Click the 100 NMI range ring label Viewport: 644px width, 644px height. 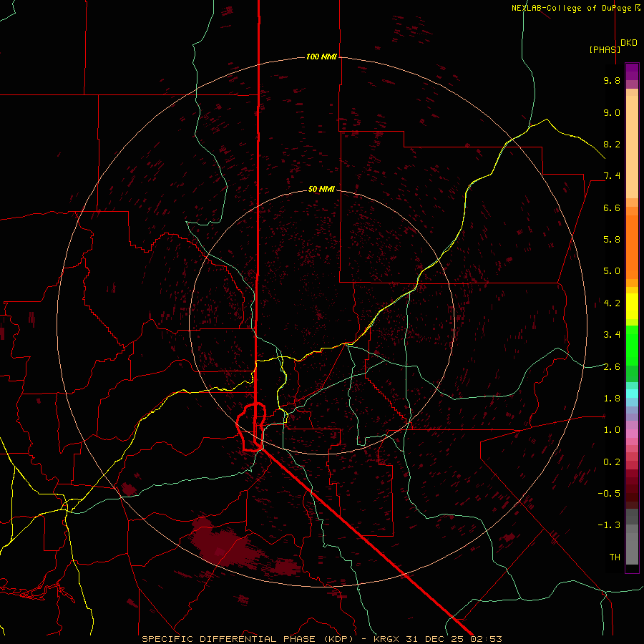tap(321, 57)
